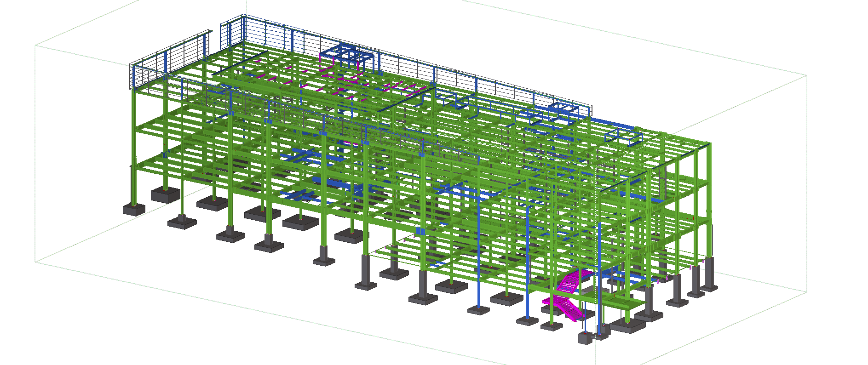Select the tall gray pier left of ground-floor framing

[x=366, y=271]
